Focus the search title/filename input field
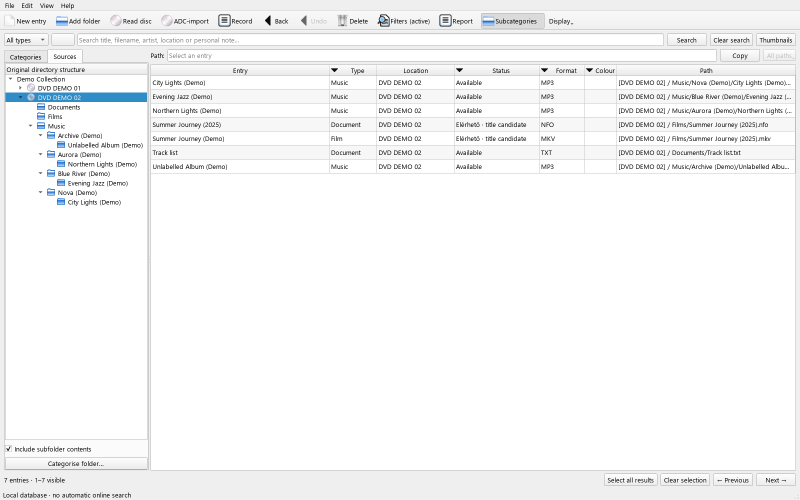 pyautogui.click(x=370, y=40)
